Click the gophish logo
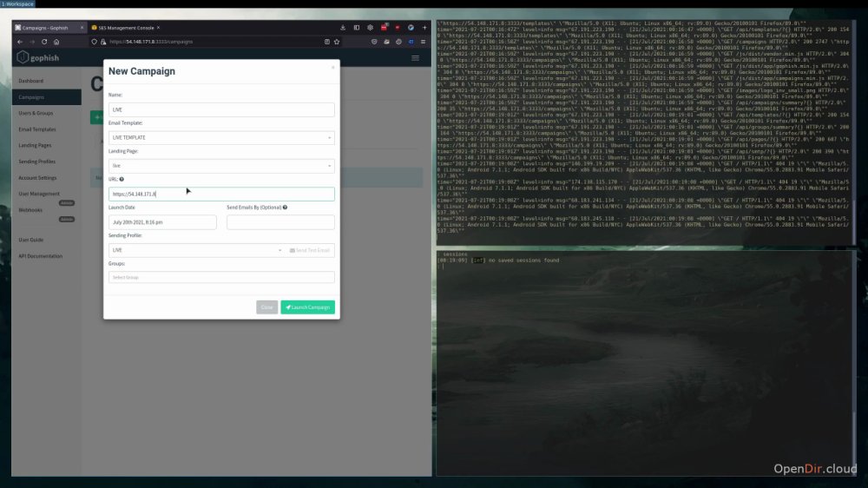 coord(37,57)
